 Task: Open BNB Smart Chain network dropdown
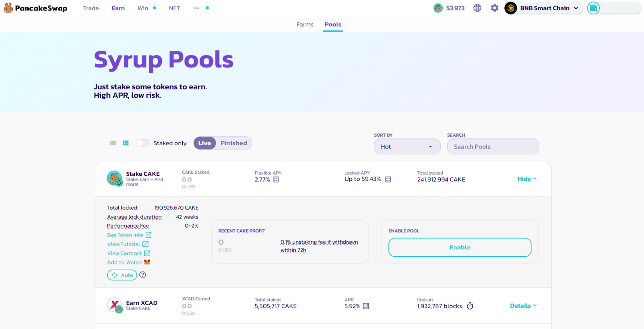tap(544, 8)
